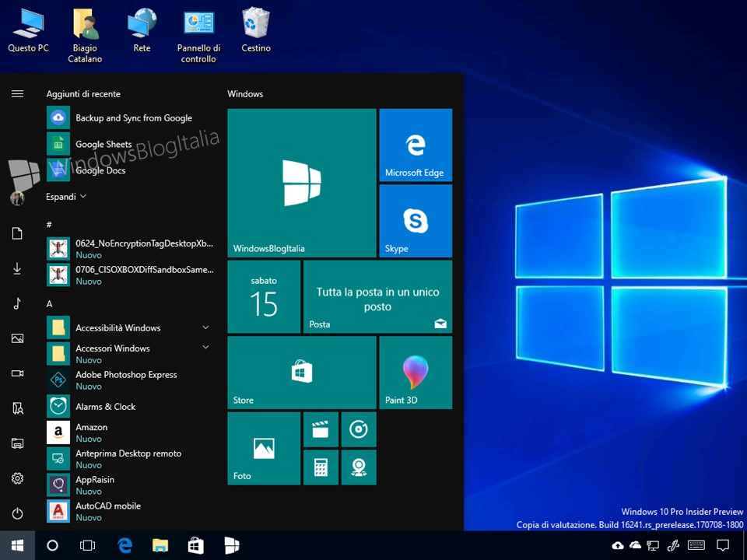Open Task View on taskbar
747x560 pixels.
88,545
